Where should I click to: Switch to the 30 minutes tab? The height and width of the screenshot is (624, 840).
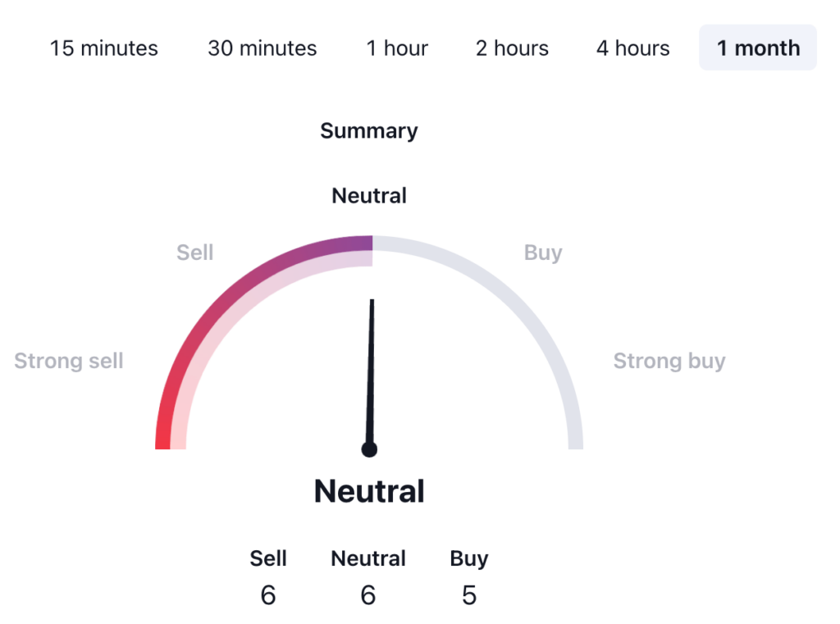pos(262,48)
